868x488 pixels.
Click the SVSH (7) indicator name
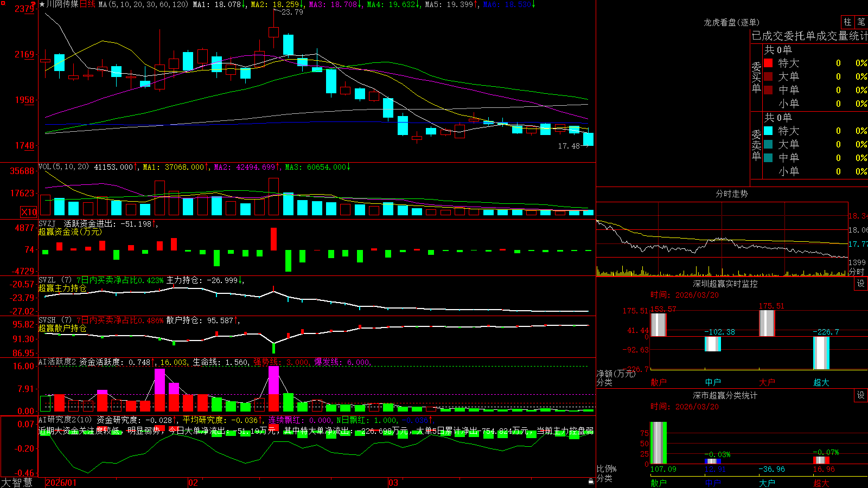[x=55, y=320]
